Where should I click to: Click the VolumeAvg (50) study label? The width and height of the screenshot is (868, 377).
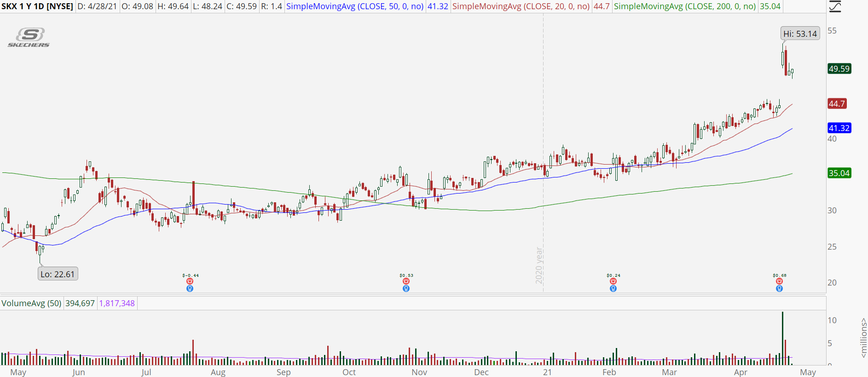[x=31, y=303]
